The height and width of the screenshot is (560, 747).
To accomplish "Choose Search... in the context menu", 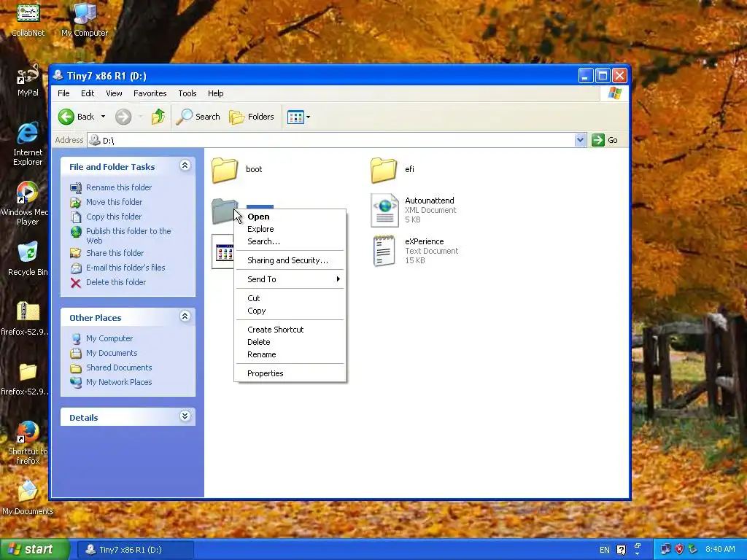I will point(290,241).
